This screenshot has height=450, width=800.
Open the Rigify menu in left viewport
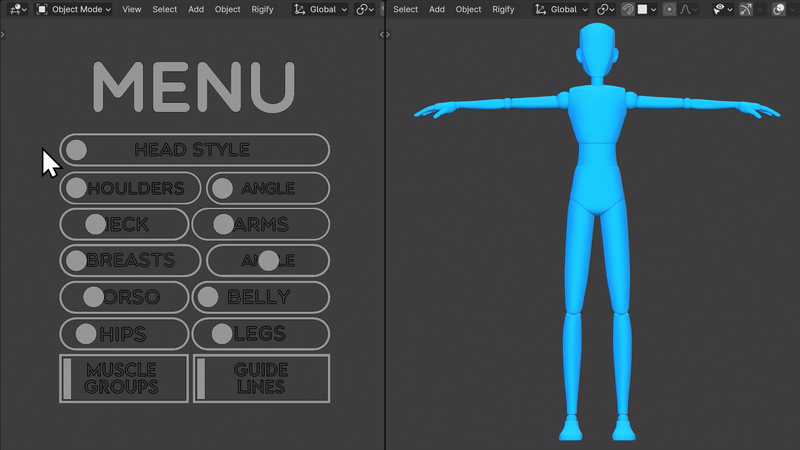(x=262, y=9)
